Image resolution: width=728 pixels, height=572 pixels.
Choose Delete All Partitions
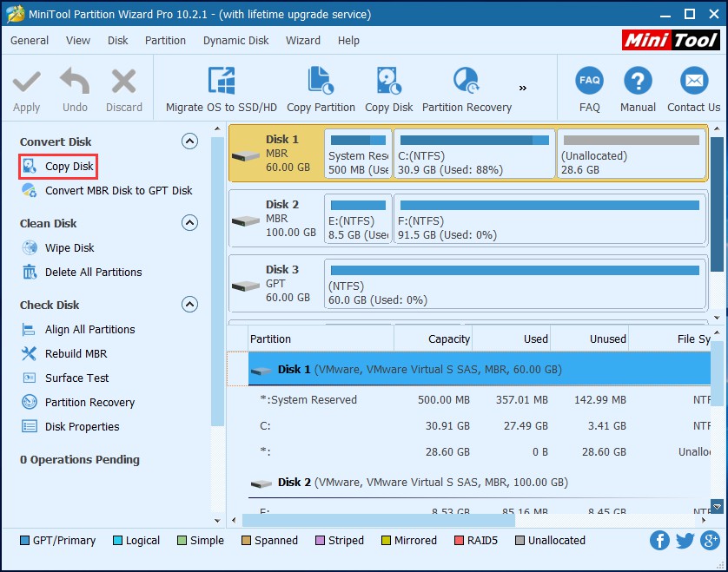(x=83, y=272)
